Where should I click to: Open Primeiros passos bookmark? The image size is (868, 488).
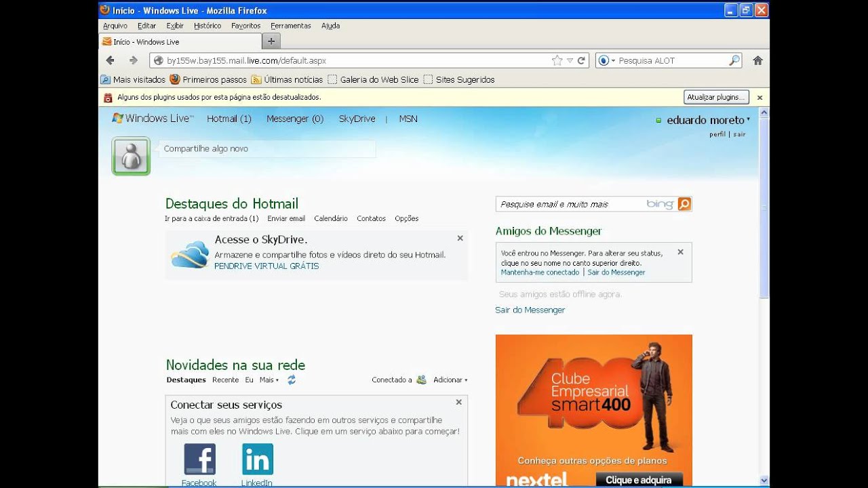208,79
